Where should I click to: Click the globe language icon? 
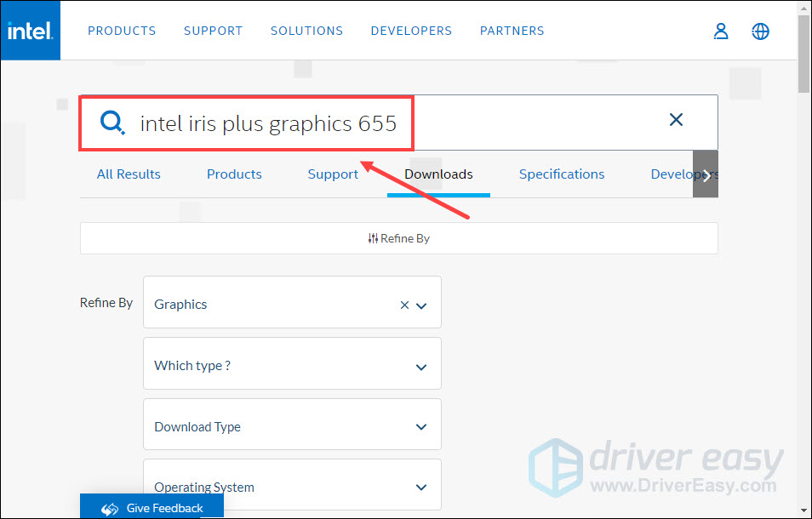(760, 31)
